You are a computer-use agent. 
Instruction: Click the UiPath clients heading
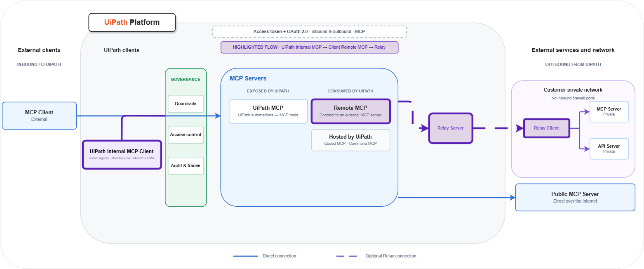(x=122, y=50)
